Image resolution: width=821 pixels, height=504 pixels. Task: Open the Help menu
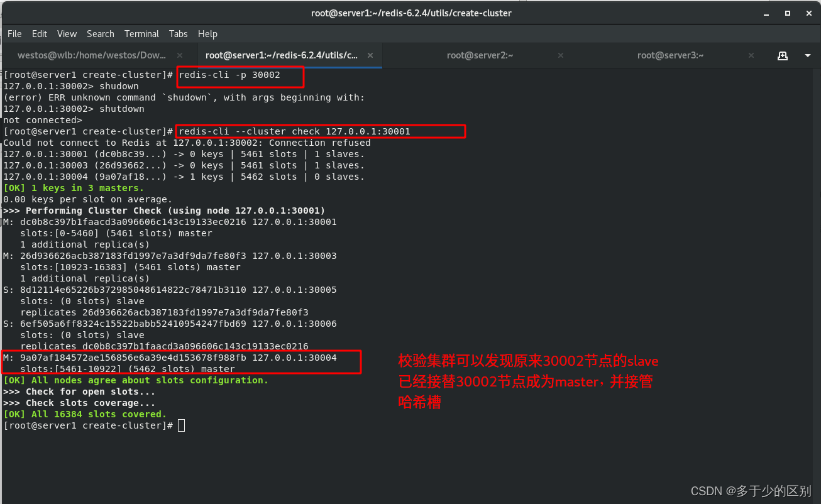pyautogui.click(x=207, y=34)
